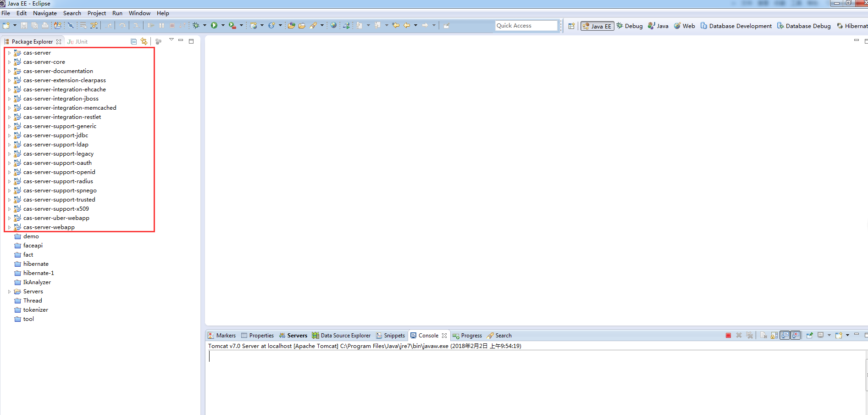Expand the Servers folder node

coord(9,292)
